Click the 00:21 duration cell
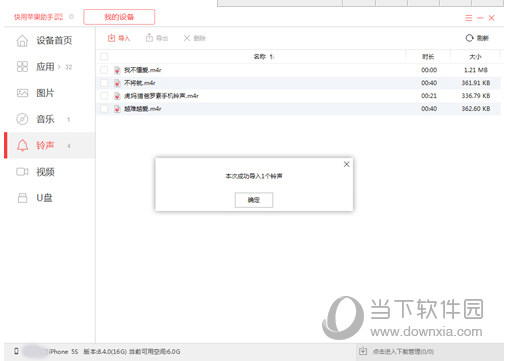Screen dimensions: 507x361 point(429,96)
